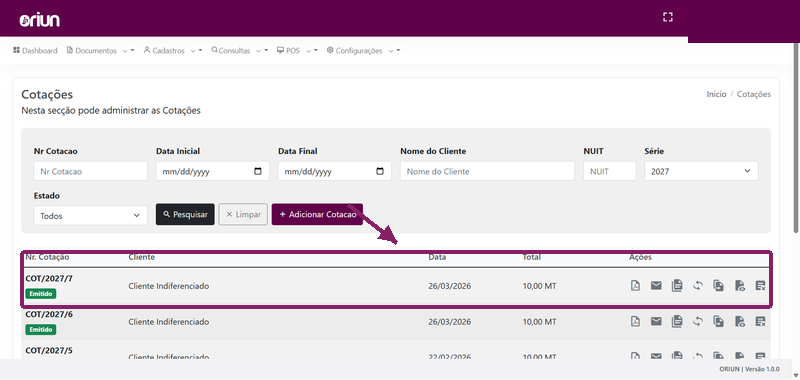Click the Nr. Cotação column header
The image size is (800, 380).
tap(47, 257)
